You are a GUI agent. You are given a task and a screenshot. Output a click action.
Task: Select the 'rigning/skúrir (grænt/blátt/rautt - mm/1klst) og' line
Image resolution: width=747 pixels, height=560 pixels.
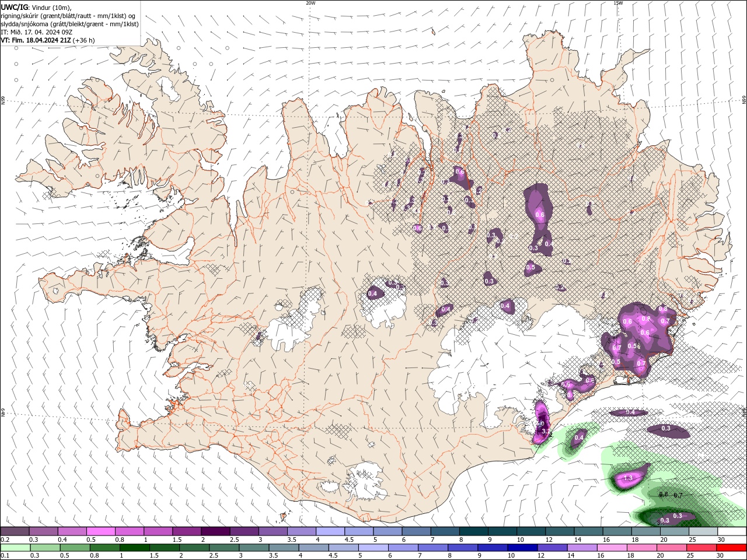point(68,16)
